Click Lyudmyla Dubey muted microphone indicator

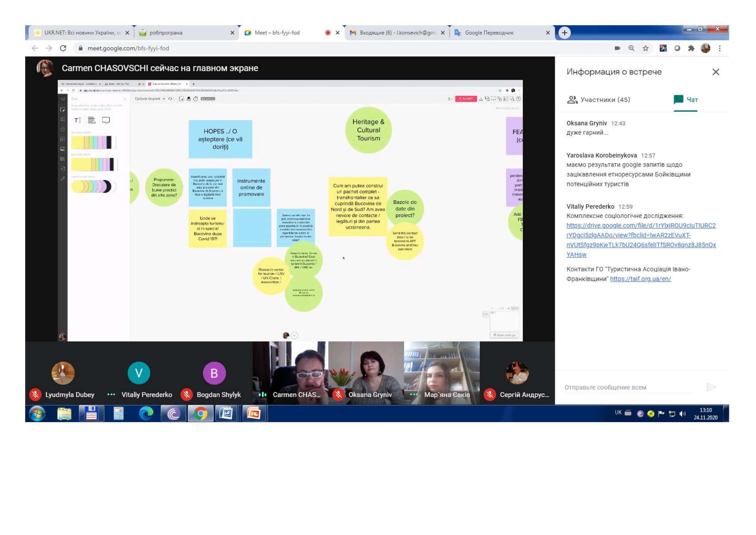coord(35,395)
